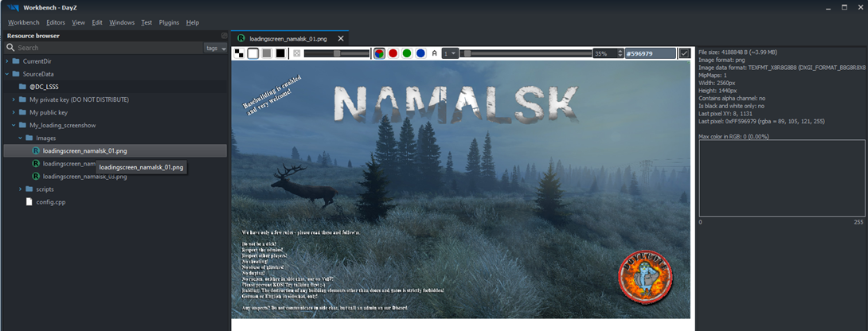Select loadingscreen_namalsk_01.png in the tree
This screenshot has height=331, width=868.
(x=115, y=150)
